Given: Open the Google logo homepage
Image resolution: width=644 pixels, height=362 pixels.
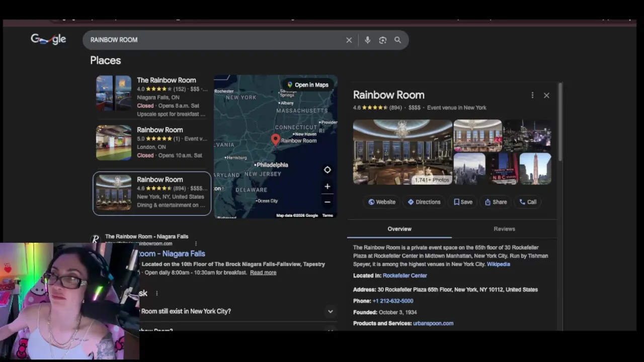Looking at the screenshot, I should click(x=48, y=39).
